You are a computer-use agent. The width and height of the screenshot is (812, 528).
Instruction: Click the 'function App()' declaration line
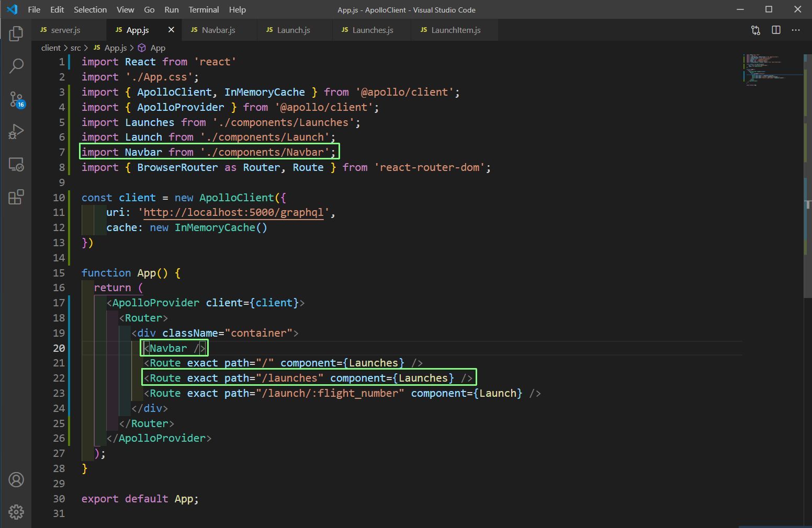pyautogui.click(x=131, y=273)
